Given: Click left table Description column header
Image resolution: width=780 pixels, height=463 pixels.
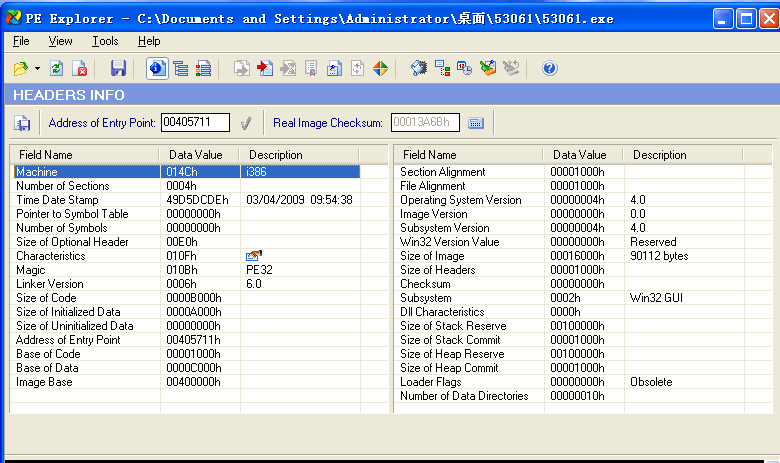Looking at the screenshot, I should [298, 155].
